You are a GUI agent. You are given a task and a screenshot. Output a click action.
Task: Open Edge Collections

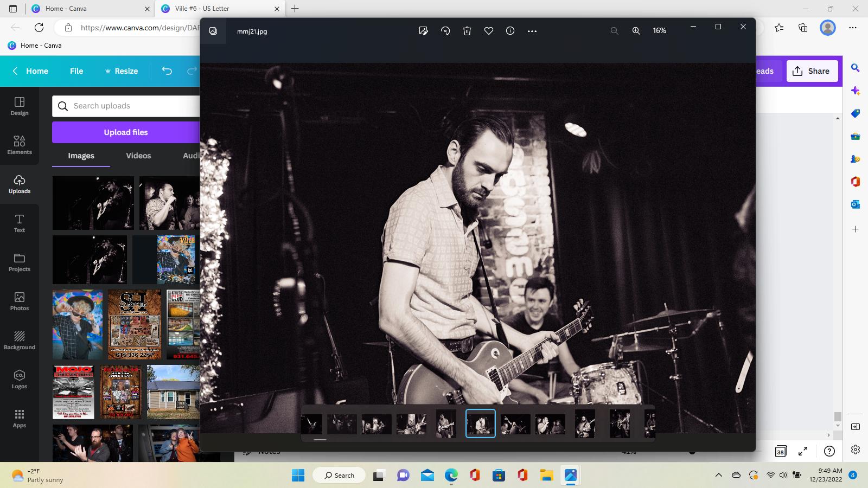tap(803, 28)
